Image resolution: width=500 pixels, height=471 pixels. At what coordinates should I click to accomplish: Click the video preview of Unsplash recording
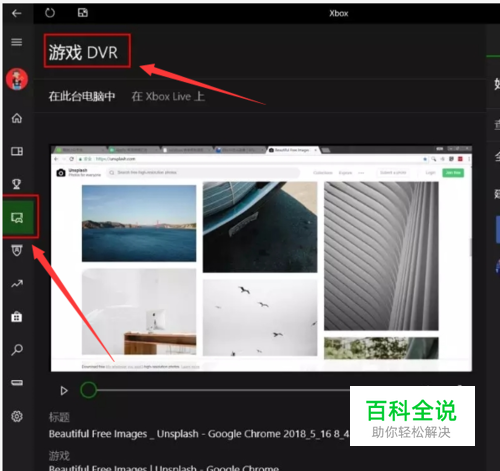click(261, 258)
